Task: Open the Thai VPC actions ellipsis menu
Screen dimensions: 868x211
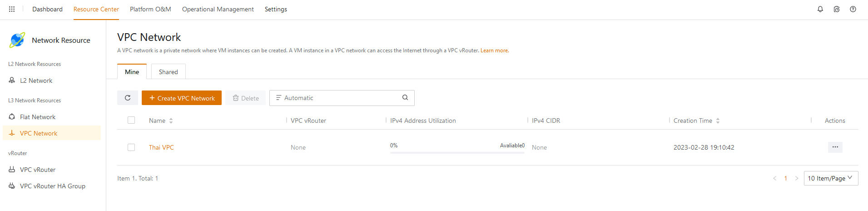Action: (x=835, y=147)
